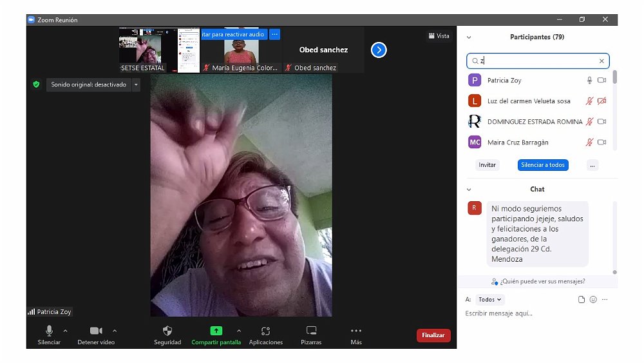Open Aplicaciones in the toolbar
Screen dimensions: 644x363
(265, 331)
